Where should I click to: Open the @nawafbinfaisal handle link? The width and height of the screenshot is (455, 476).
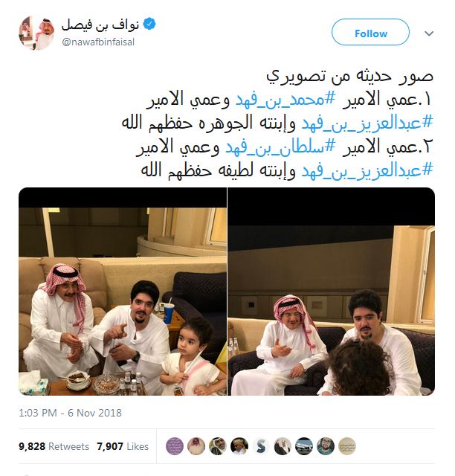click(x=98, y=42)
